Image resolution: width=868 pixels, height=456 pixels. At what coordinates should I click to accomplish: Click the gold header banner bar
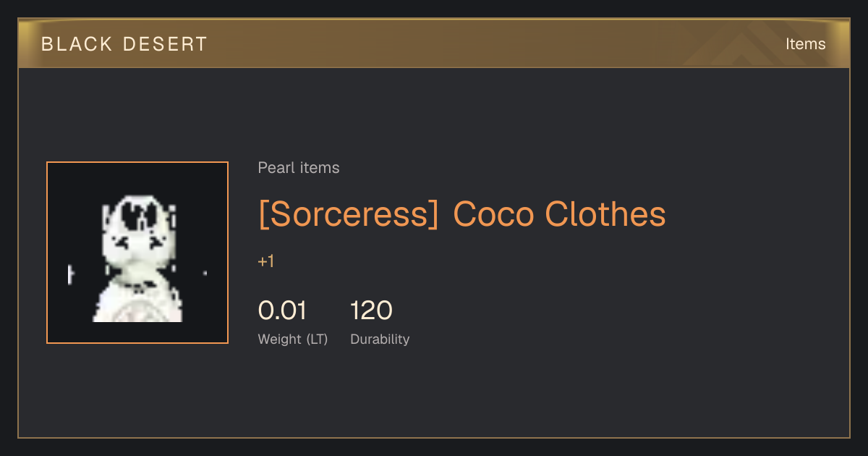click(x=434, y=43)
